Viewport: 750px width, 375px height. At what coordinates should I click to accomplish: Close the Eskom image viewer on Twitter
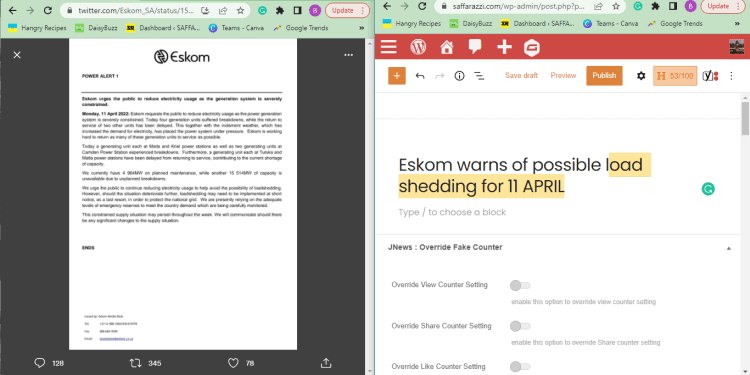17,55
